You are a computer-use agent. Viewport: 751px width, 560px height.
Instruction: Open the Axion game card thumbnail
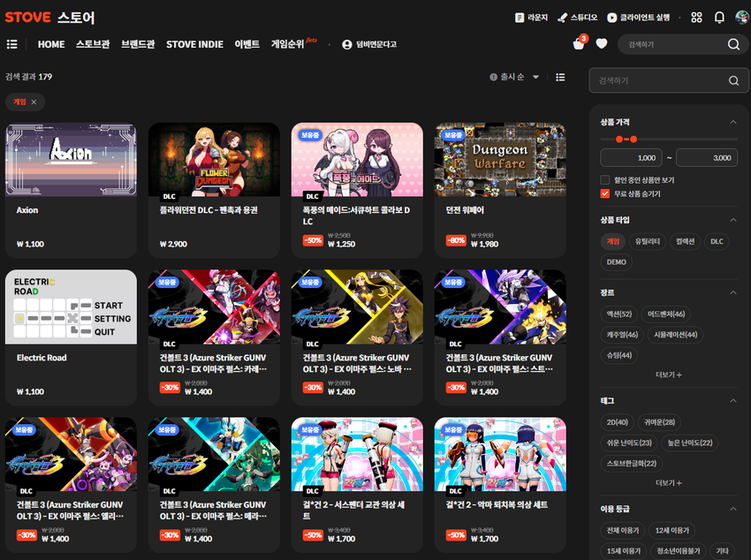click(71, 160)
